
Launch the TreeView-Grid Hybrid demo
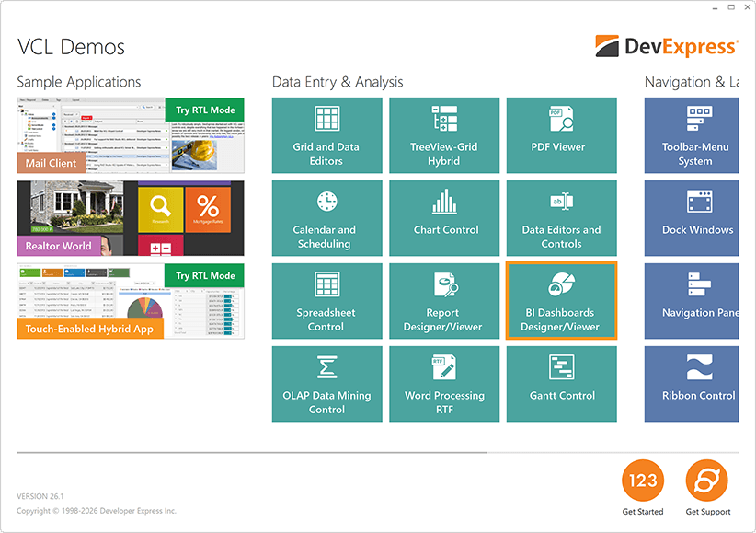tap(444, 135)
